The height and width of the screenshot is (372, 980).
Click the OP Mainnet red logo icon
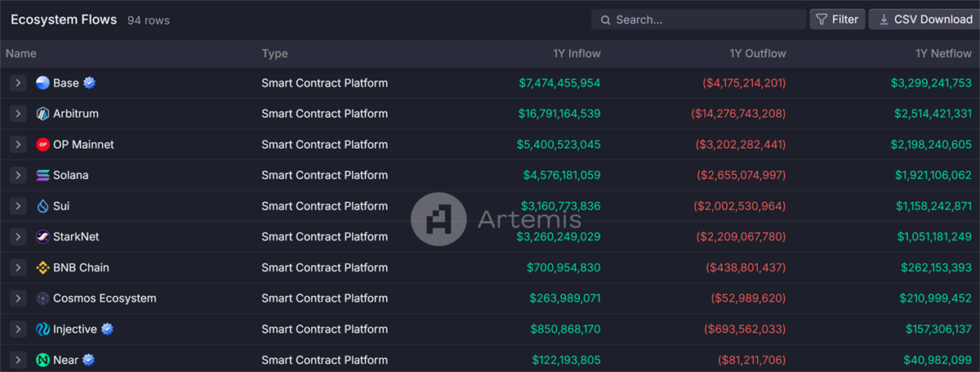pos(43,145)
